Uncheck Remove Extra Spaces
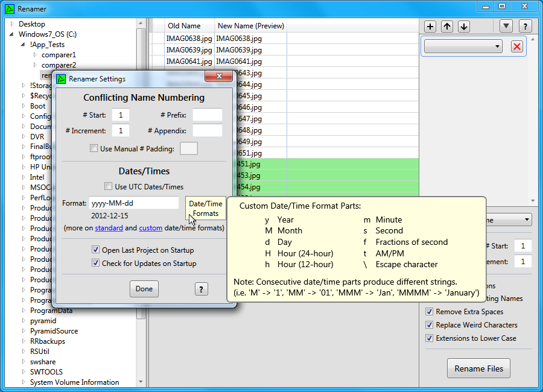This screenshot has height=392, width=543. click(x=430, y=312)
